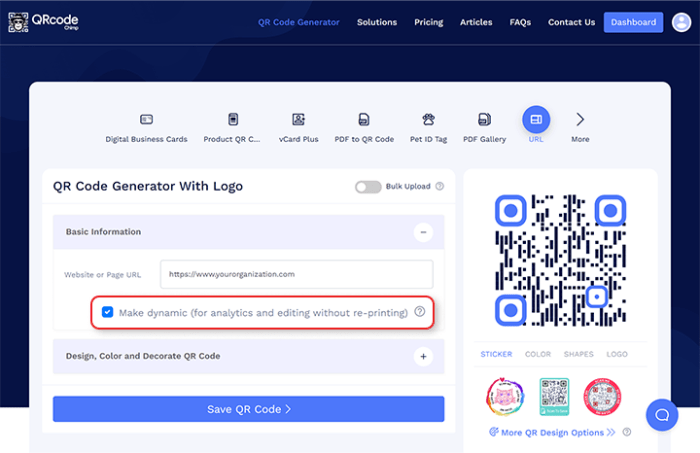700x453 pixels.
Task: Open the user profile avatar
Action: tap(681, 22)
